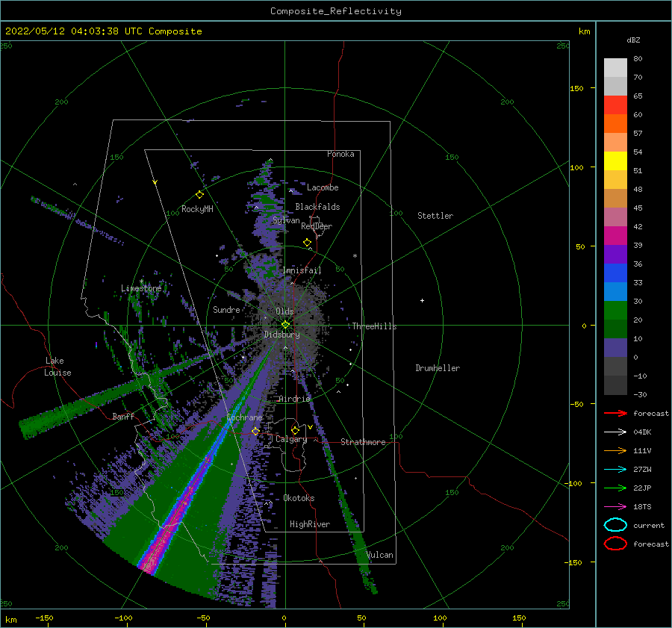Select the yellow 54 dBZ color swatch
This screenshot has width=672, height=628.
pos(615,161)
